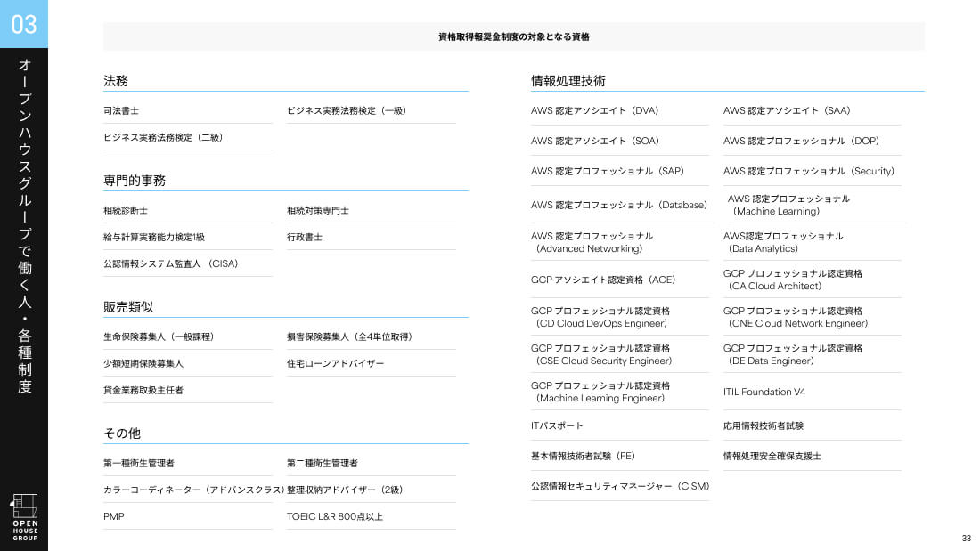Click GCP (CD Cloud DevOps Engineer) entry
The width and height of the screenshot is (980, 551).
tap(600, 318)
